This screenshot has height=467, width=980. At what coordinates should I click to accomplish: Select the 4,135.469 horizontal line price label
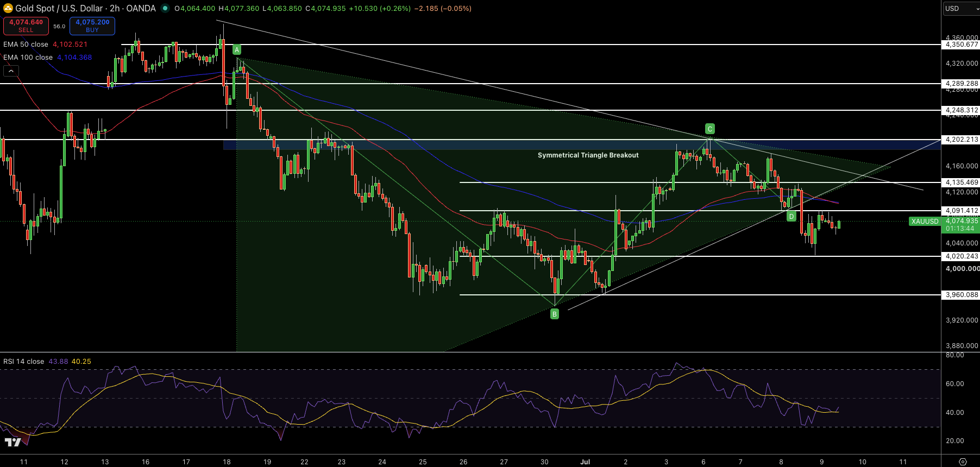pos(962,182)
